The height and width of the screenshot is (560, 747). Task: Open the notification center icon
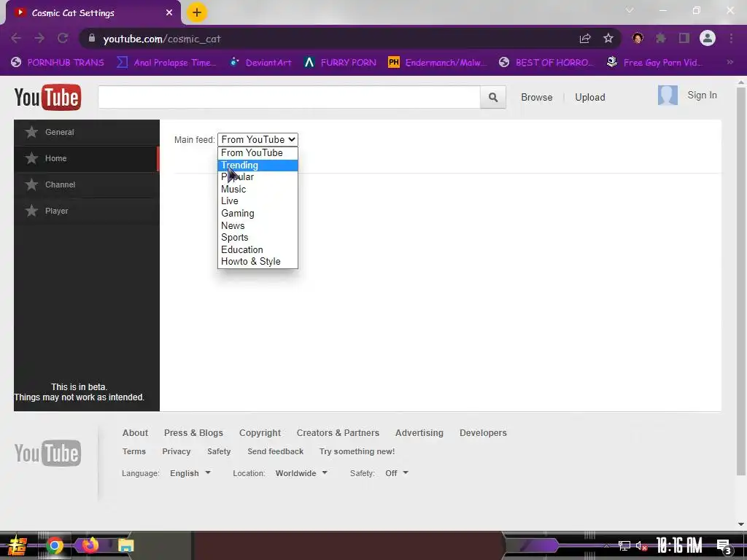point(724,546)
